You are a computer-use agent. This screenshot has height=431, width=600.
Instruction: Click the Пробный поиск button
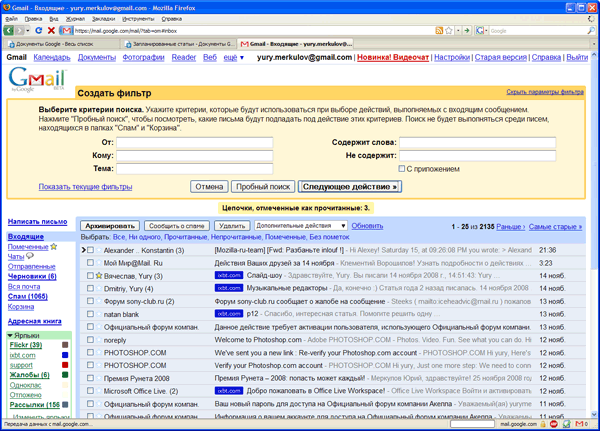point(263,187)
